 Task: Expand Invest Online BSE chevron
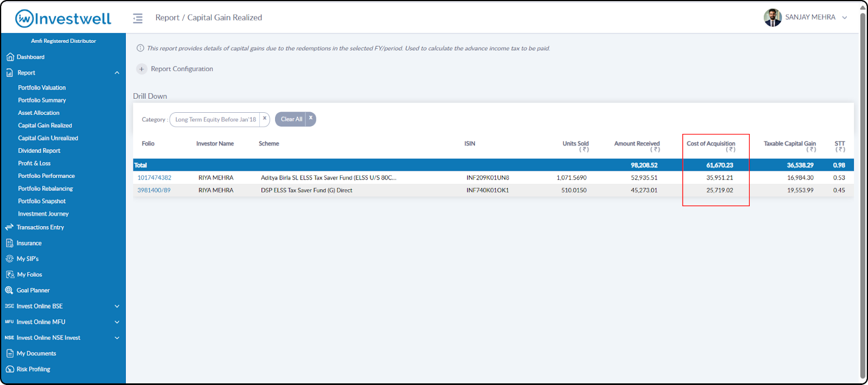tap(117, 306)
